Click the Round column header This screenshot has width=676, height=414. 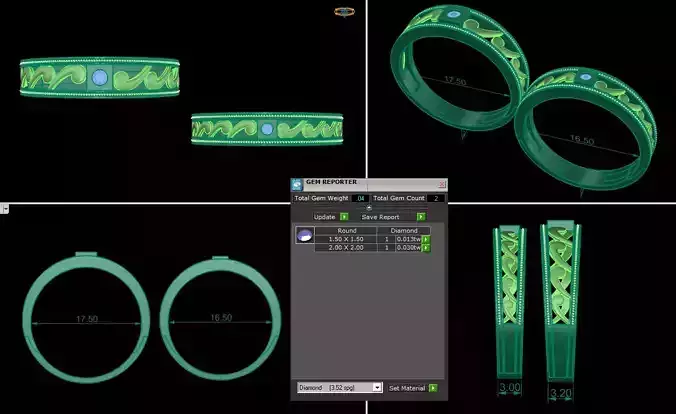(347, 231)
